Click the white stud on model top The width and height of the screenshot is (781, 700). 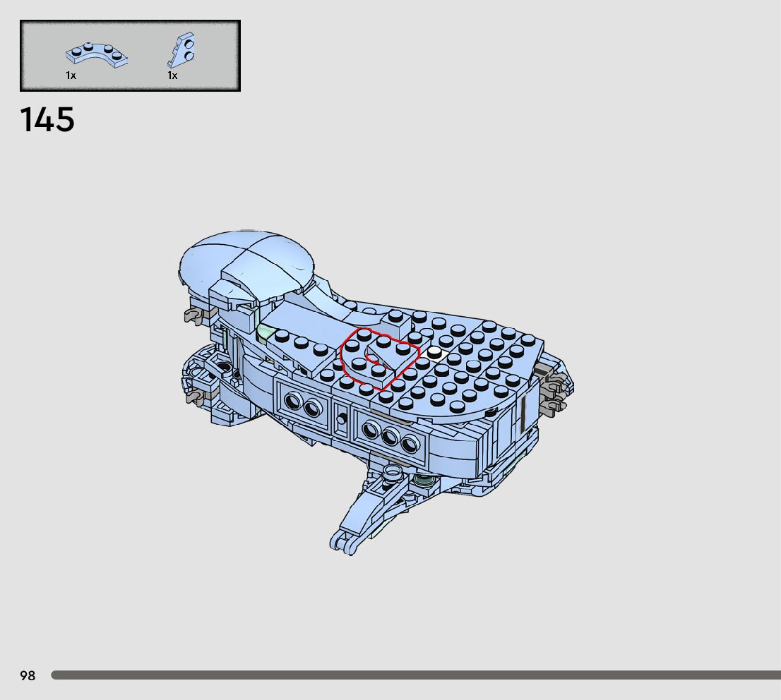(x=433, y=351)
